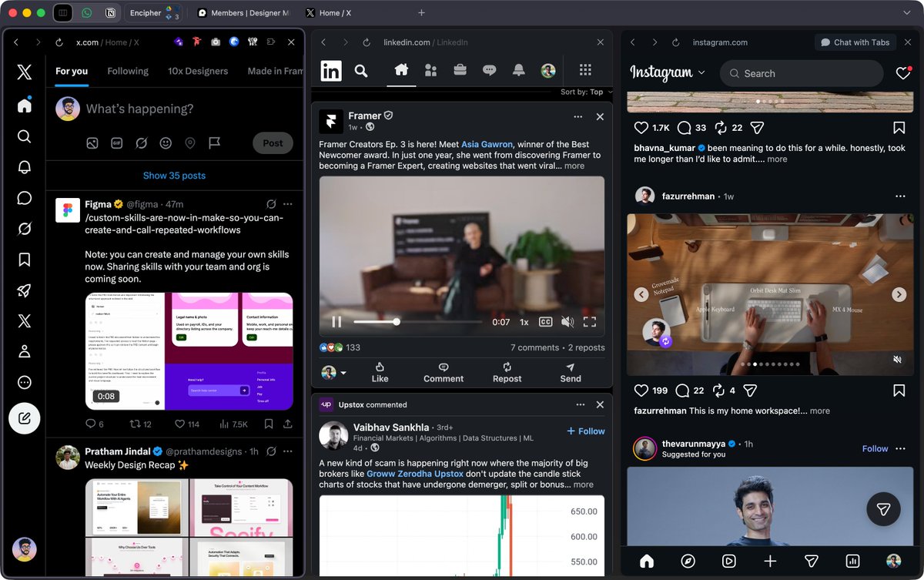Open Framer post three-dot menu
924x580 pixels.
coord(578,117)
